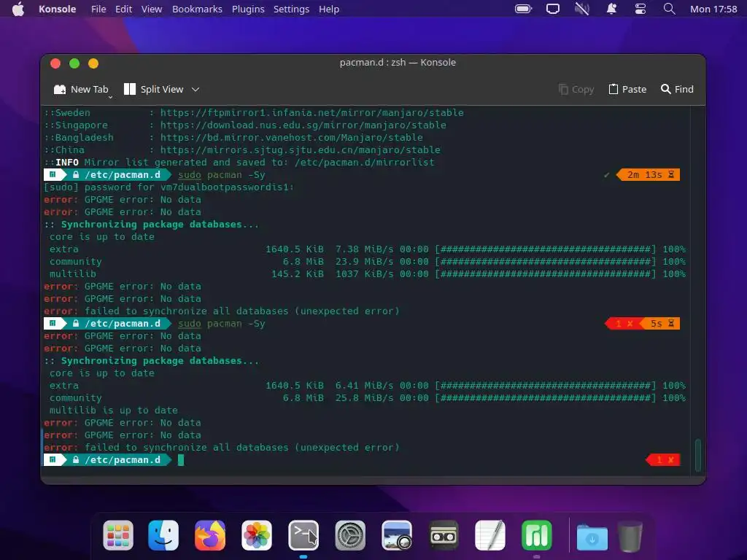Open the control center toggles icon

pos(640,9)
